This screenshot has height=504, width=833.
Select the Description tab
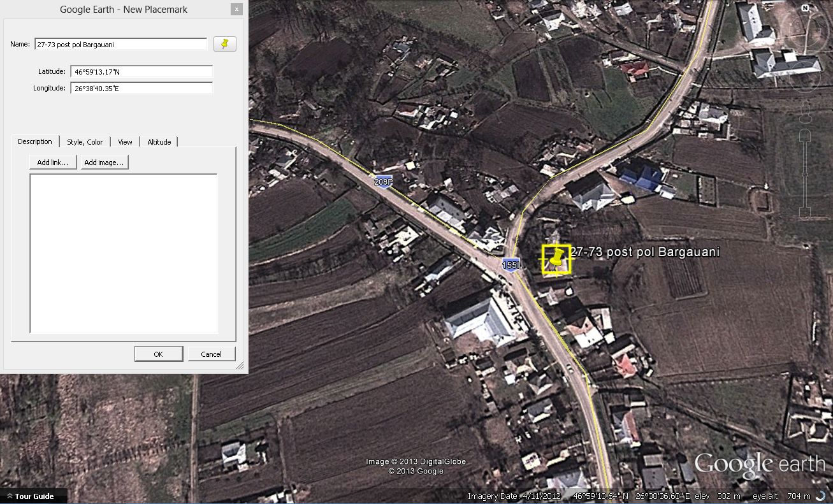(35, 141)
